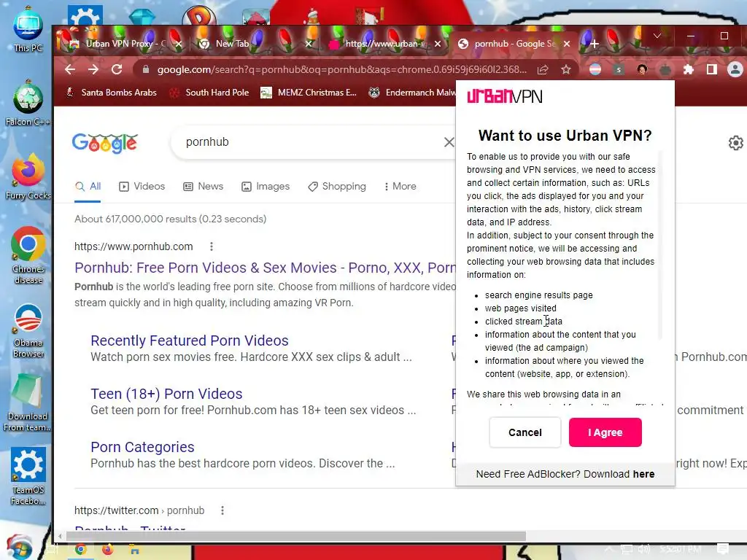Open options for the twitter.com result
Image resolution: width=747 pixels, height=560 pixels.
pos(222,510)
